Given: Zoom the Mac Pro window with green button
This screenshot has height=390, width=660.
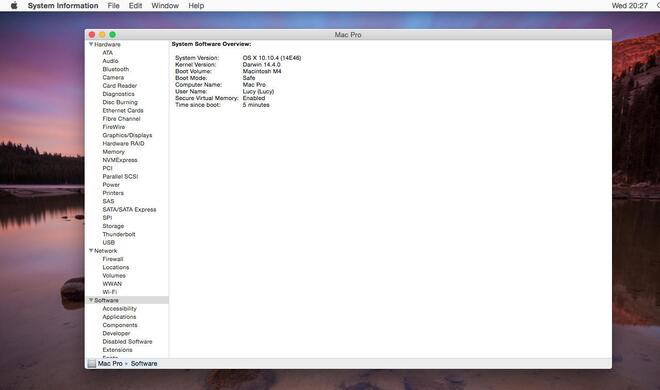Looking at the screenshot, I should [112, 34].
